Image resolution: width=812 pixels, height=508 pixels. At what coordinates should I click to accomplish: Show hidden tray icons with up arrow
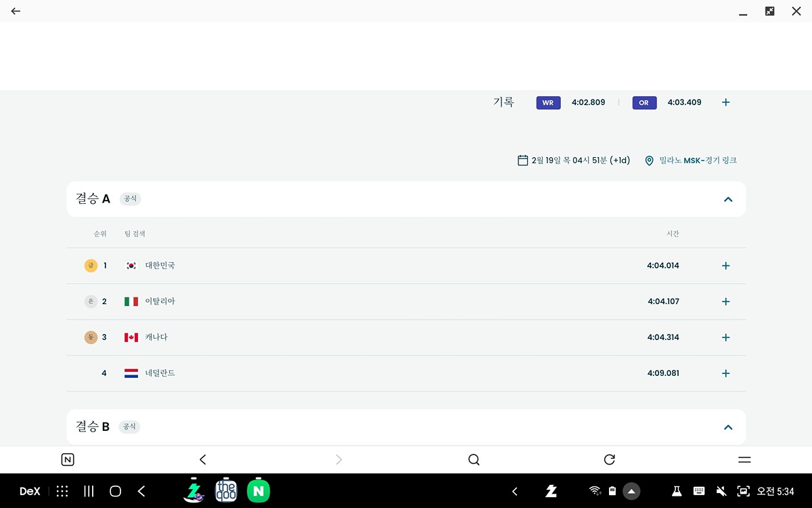(631, 492)
